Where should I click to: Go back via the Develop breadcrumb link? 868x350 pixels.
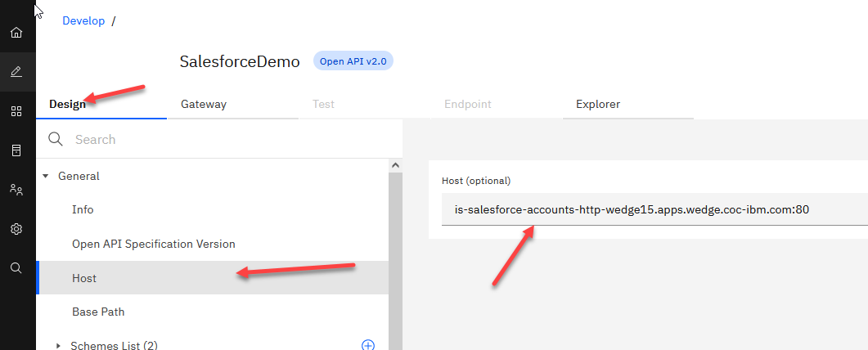point(83,20)
